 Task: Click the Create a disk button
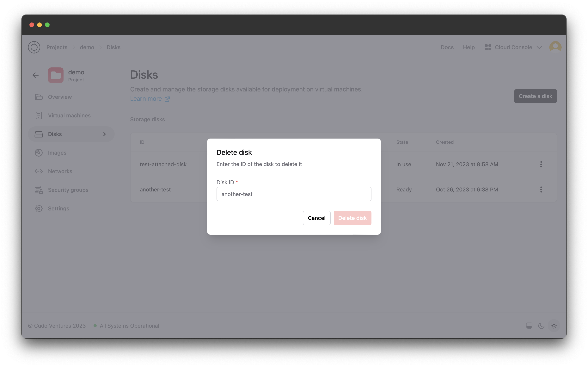pos(536,96)
